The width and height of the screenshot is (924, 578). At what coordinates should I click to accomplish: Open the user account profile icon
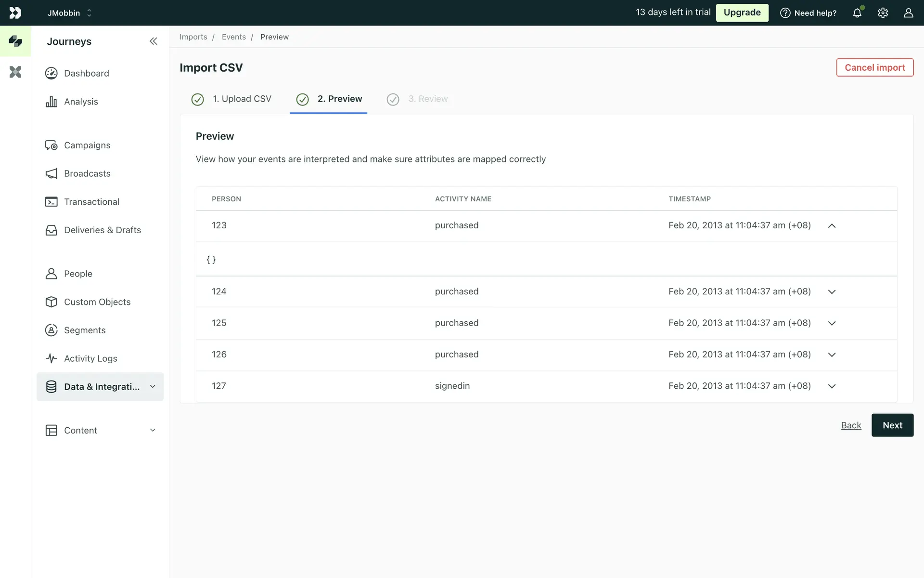click(x=908, y=13)
